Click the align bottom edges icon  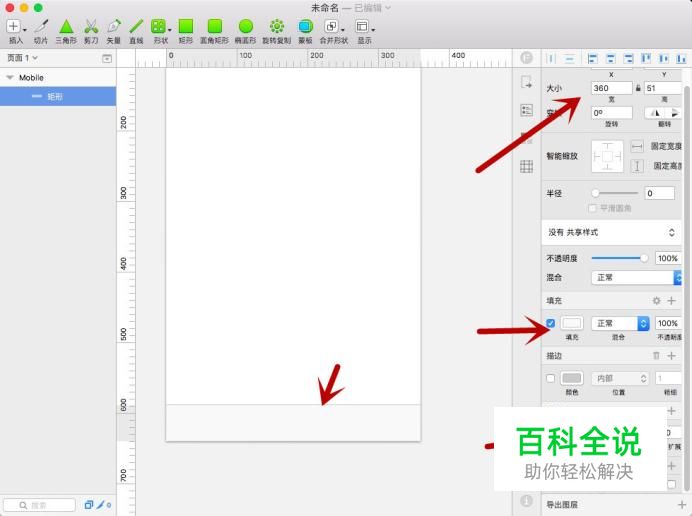tap(681, 58)
